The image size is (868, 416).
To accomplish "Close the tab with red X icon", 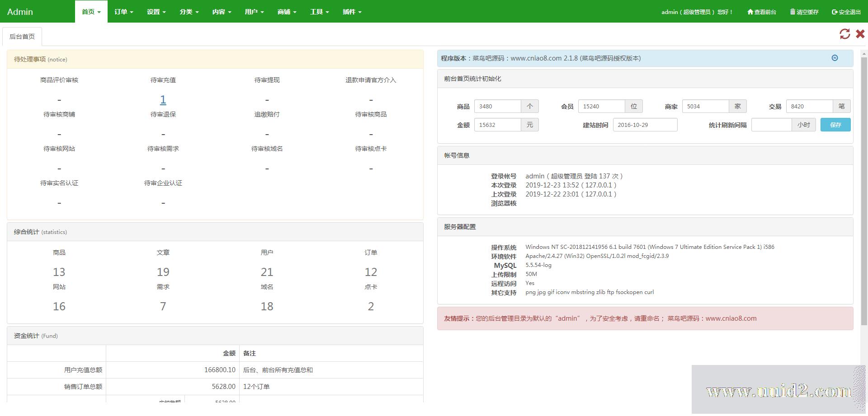I will click(x=860, y=34).
